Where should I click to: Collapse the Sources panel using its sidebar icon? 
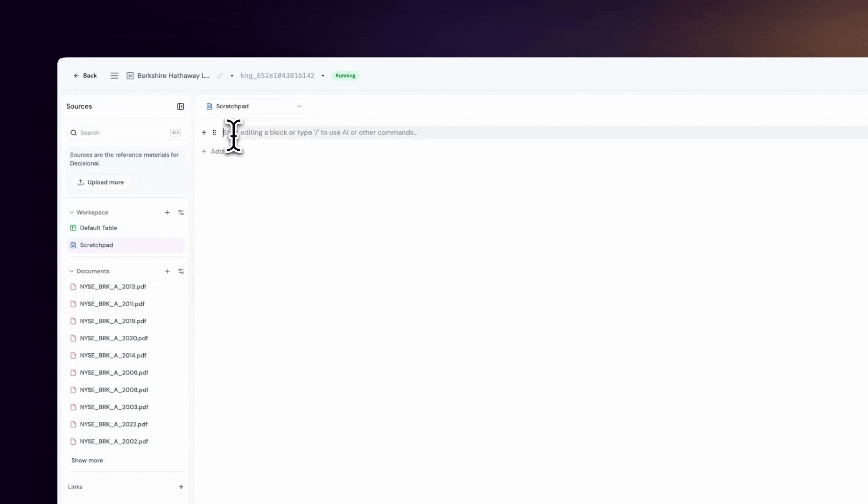(180, 106)
